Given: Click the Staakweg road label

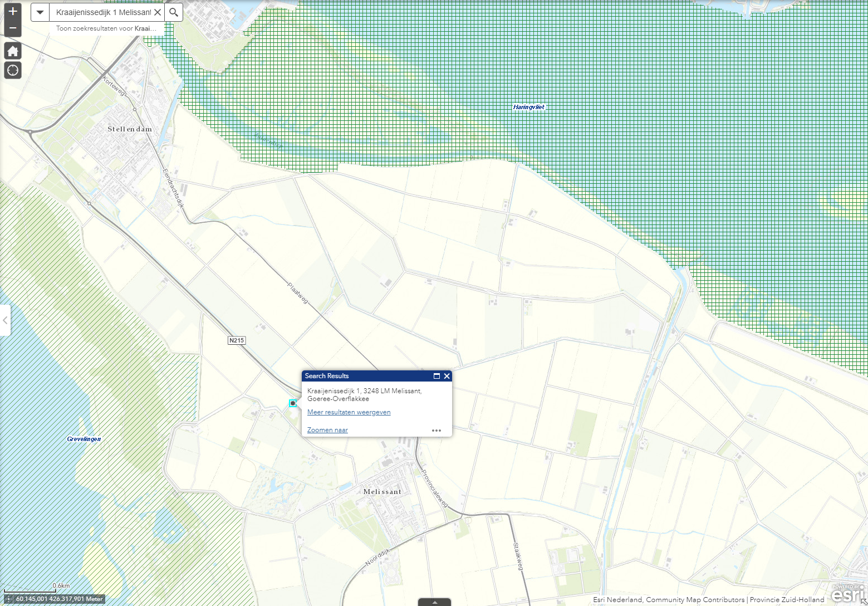Looking at the screenshot, I should (518, 556).
